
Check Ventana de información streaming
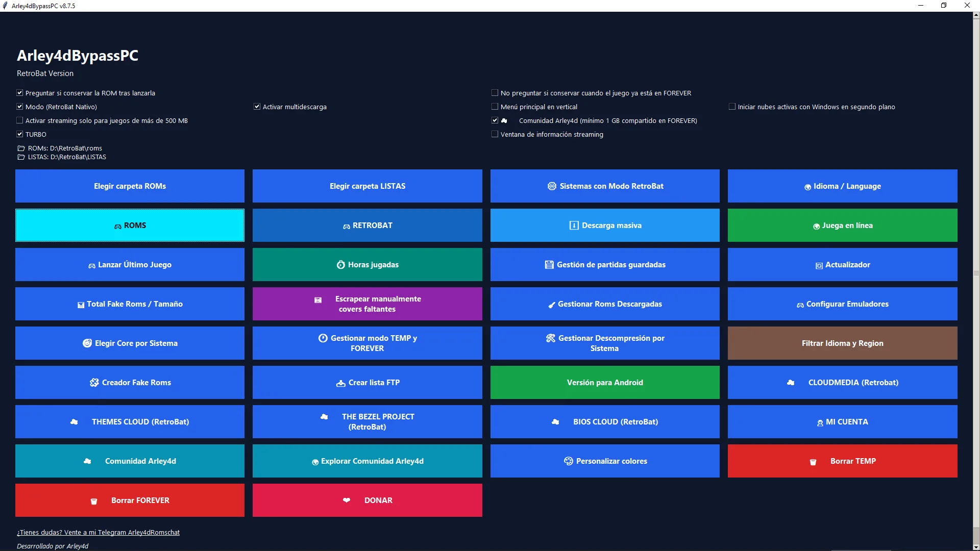[x=495, y=134]
